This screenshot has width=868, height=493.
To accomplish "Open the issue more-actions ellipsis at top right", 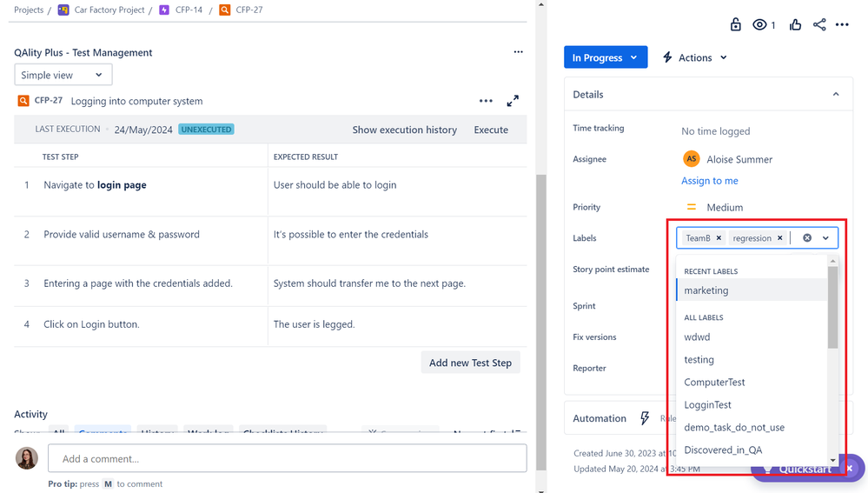I will pyautogui.click(x=842, y=24).
